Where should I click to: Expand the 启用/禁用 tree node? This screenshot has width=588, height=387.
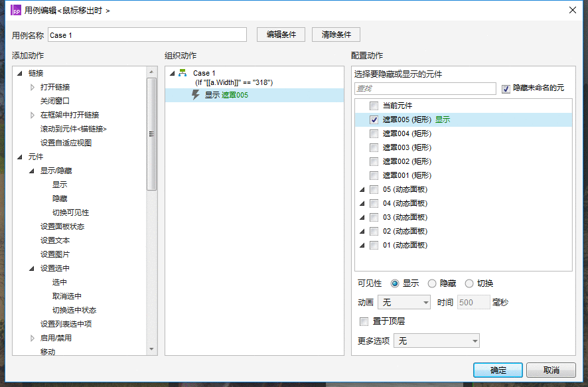coord(33,339)
